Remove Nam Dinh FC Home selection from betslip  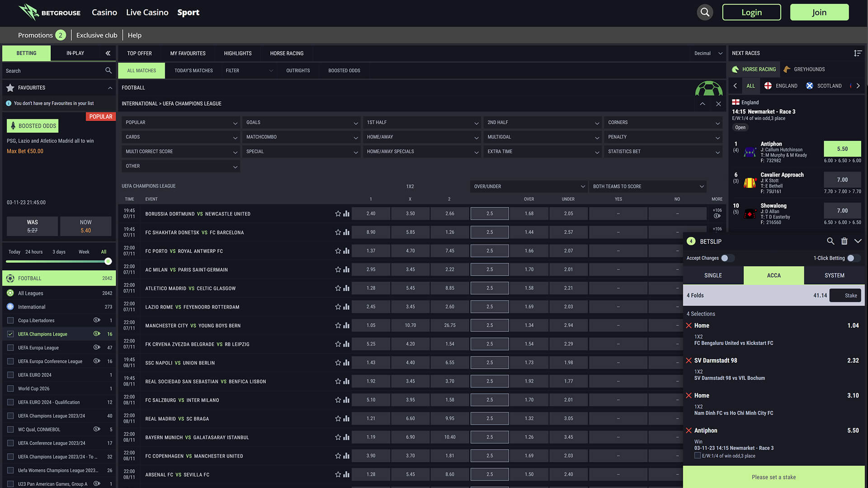point(689,396)
